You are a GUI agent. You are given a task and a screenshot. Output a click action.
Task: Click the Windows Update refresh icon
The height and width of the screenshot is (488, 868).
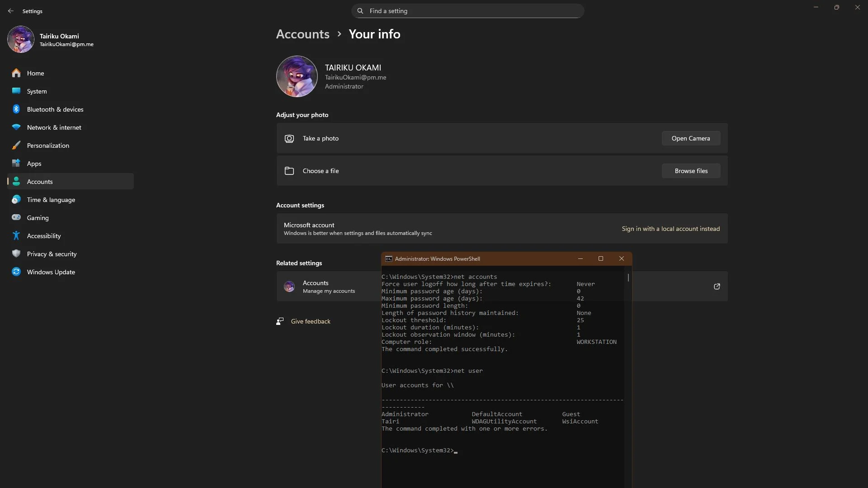[x=16, y=272]
